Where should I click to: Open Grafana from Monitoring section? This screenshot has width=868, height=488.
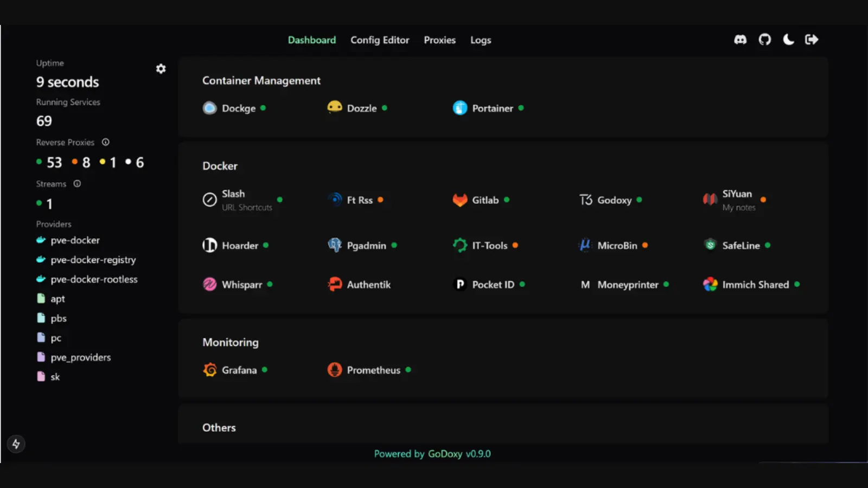[239, 370]
